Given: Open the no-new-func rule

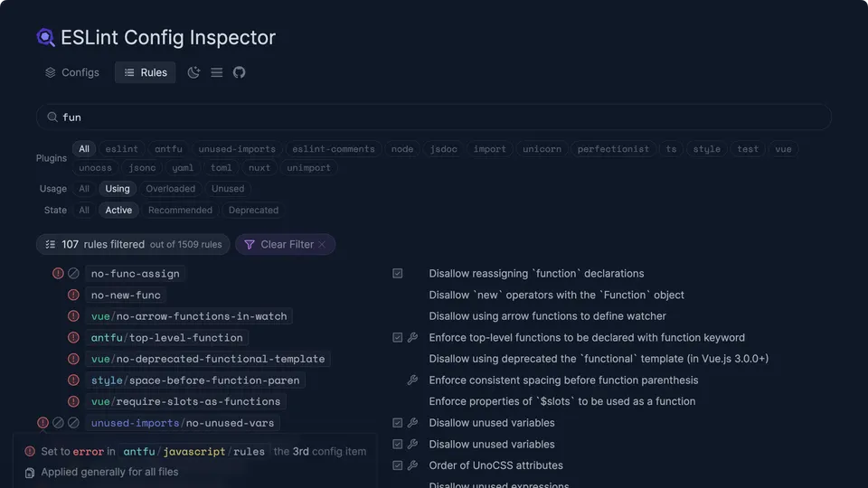Looking at the screenshot, I should (126, 295).
